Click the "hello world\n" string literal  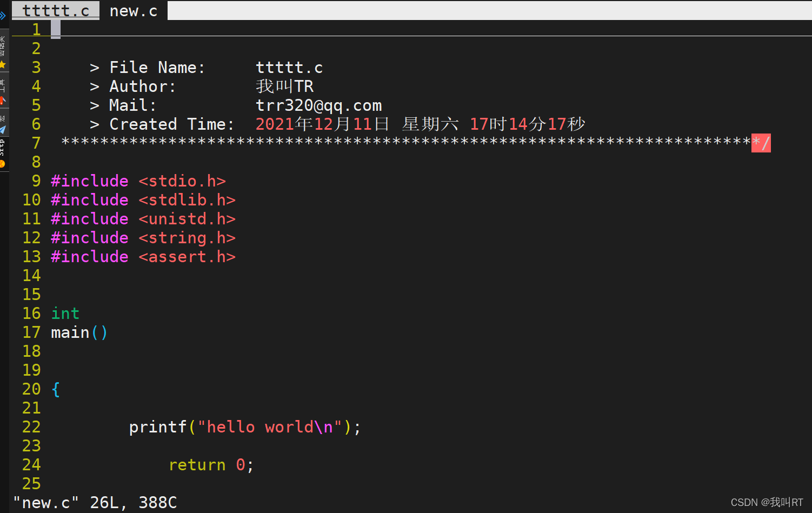[x=270, y=427]
